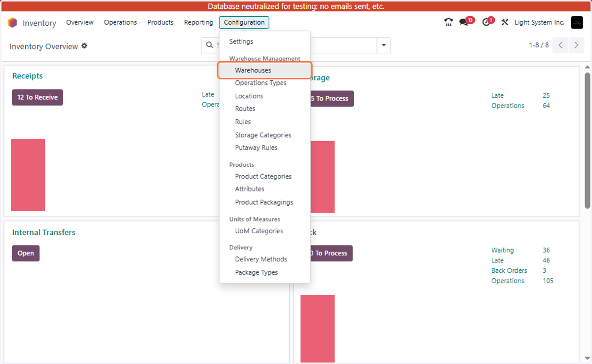Collapse the Configuration menu
The width and height of the screenshot is (592, 364).
(x=244, y=22)
